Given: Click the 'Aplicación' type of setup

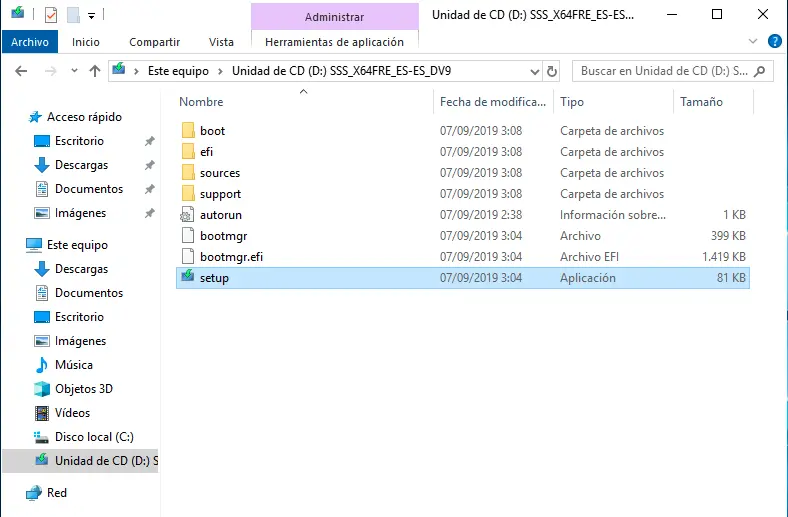Looking at the screenshot, I should coord(587,278).
